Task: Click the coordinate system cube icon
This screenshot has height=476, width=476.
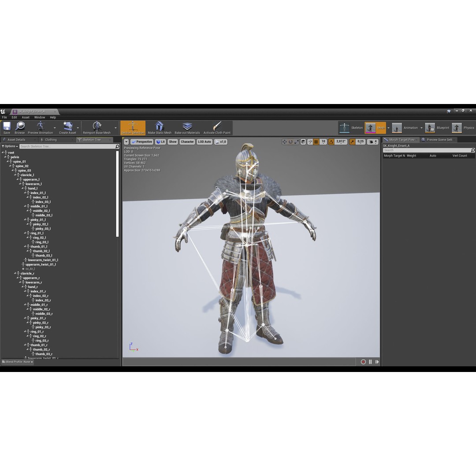Action: (x=303, y=142)
